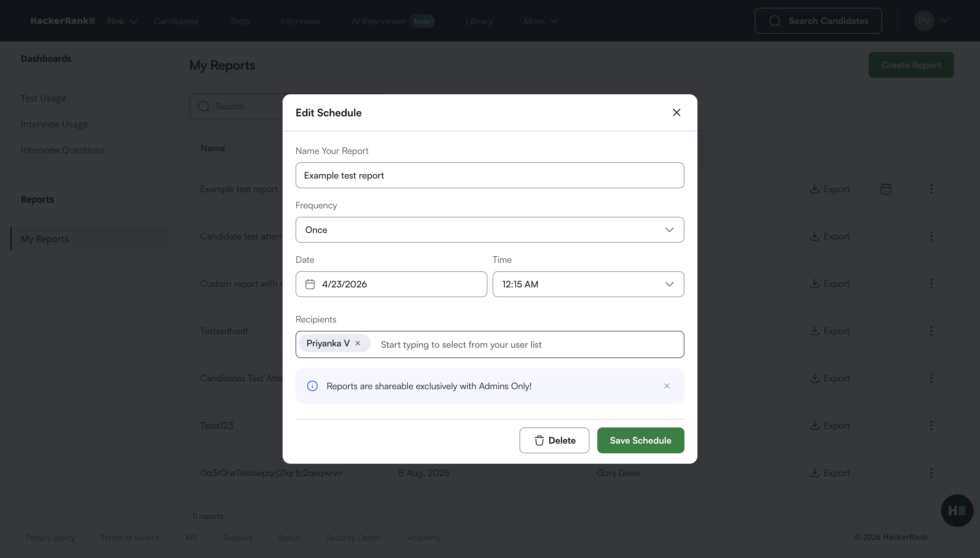Go to the Candidates tab
The height and width of the screenshot is (558, 980).
[x=176, y=21]
